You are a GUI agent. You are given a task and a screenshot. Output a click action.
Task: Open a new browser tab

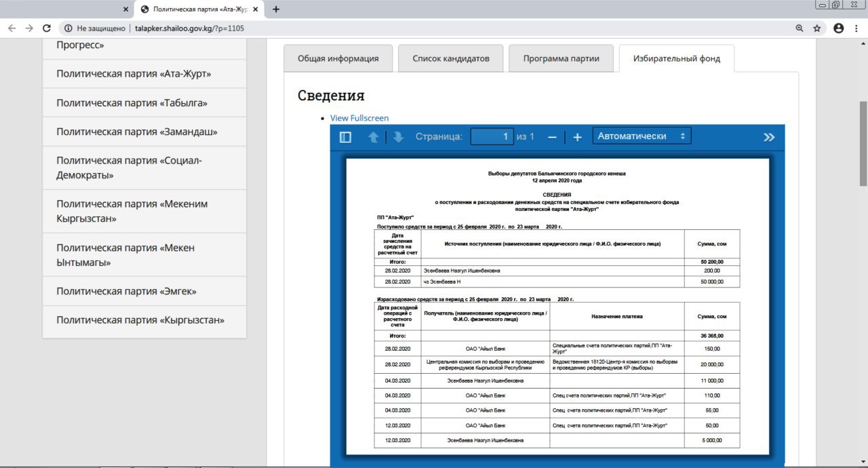point(276,9)
